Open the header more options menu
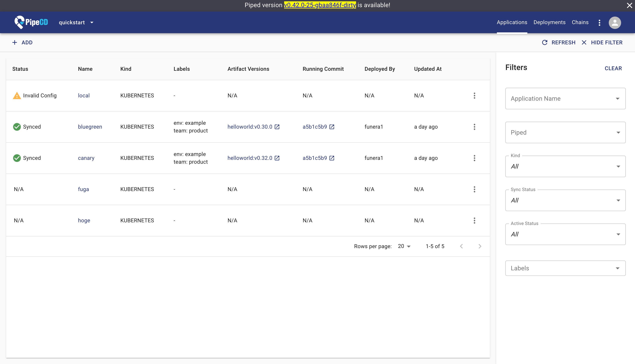635x364 pixels. click(599, 23)
